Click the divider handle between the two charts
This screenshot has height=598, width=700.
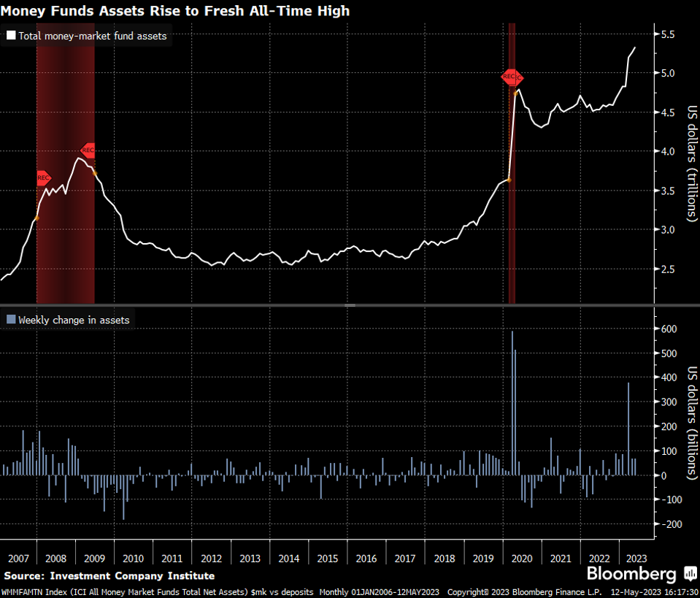(350, 305)
